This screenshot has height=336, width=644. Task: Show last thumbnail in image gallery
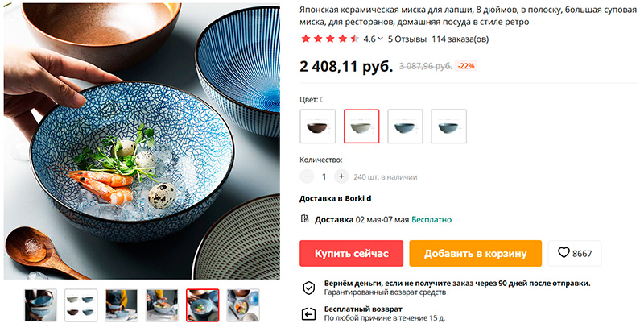point(243,305)
